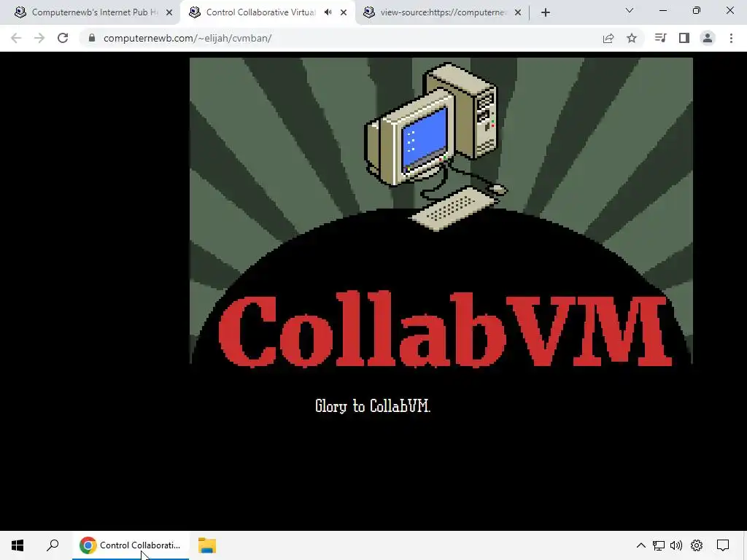The image size is (747, 560).
Task: Click the 'Glory to CollabVM.' text
Action: tap(373, 406)
